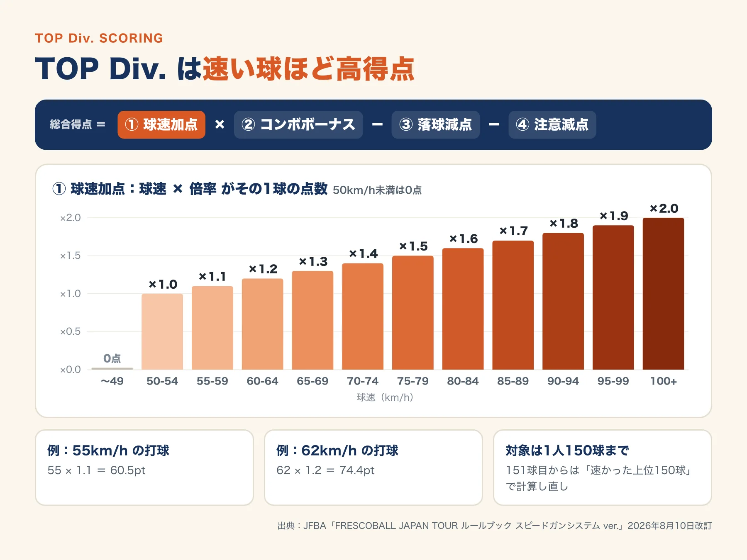The width and height of the screenshot is (747, 560).
Task: Click the orange ① 球速加点 pill
Action: [x=161, y=124]
